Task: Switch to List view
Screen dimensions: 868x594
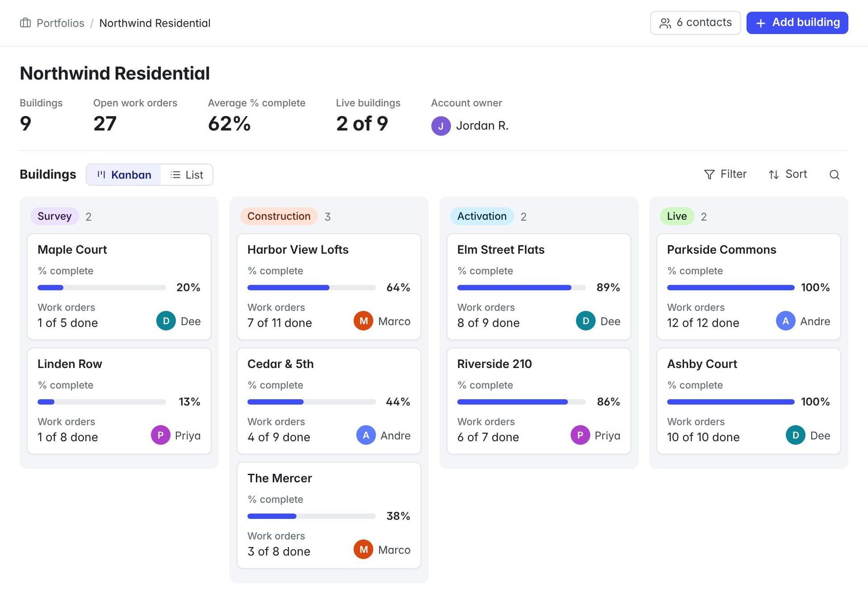Action: (x=186, y=174)
